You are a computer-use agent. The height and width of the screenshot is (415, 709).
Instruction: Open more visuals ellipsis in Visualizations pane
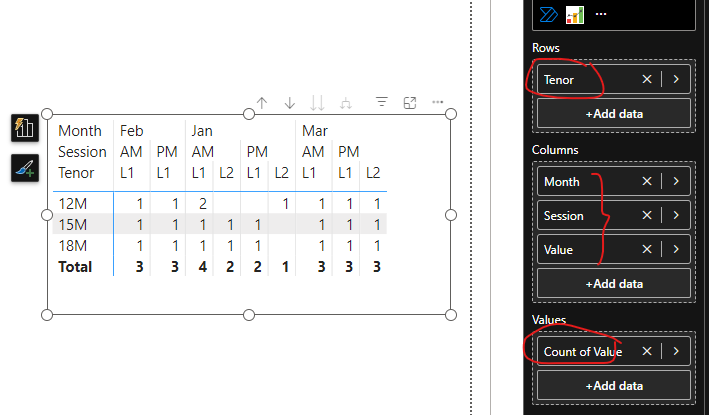click(x=601, y=14)
